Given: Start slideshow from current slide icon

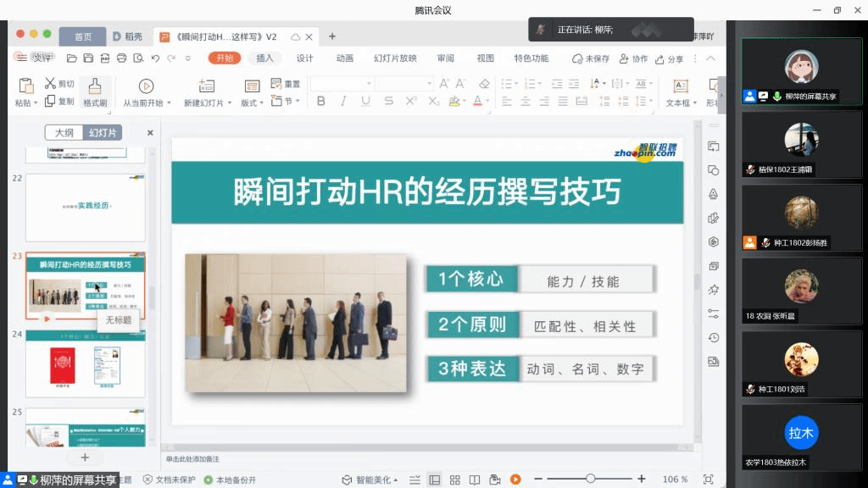Looking at the screenshot, I should click(x=146, y=86).
